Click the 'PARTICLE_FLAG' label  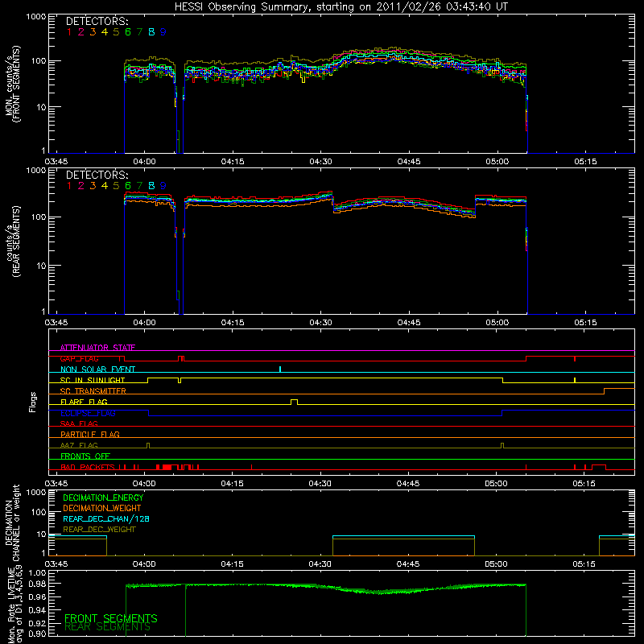(x=90, y=434)
